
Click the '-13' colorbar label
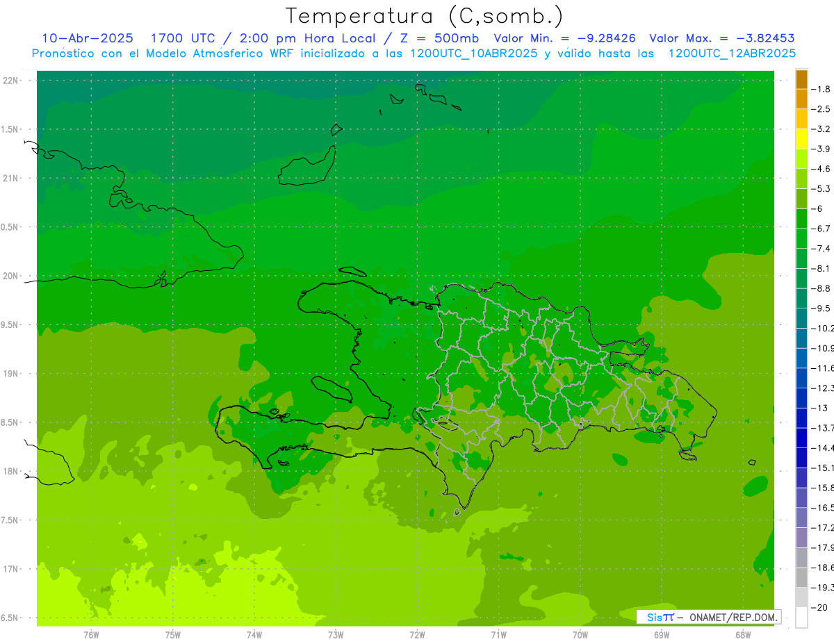pos(819,408)
